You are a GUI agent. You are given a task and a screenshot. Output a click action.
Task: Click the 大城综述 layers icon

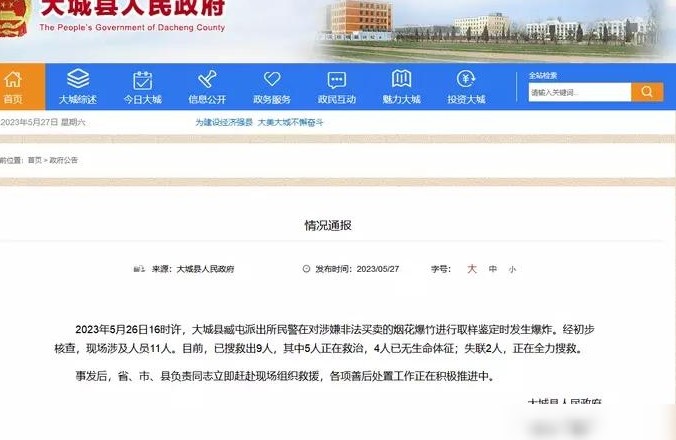(78, 79)
